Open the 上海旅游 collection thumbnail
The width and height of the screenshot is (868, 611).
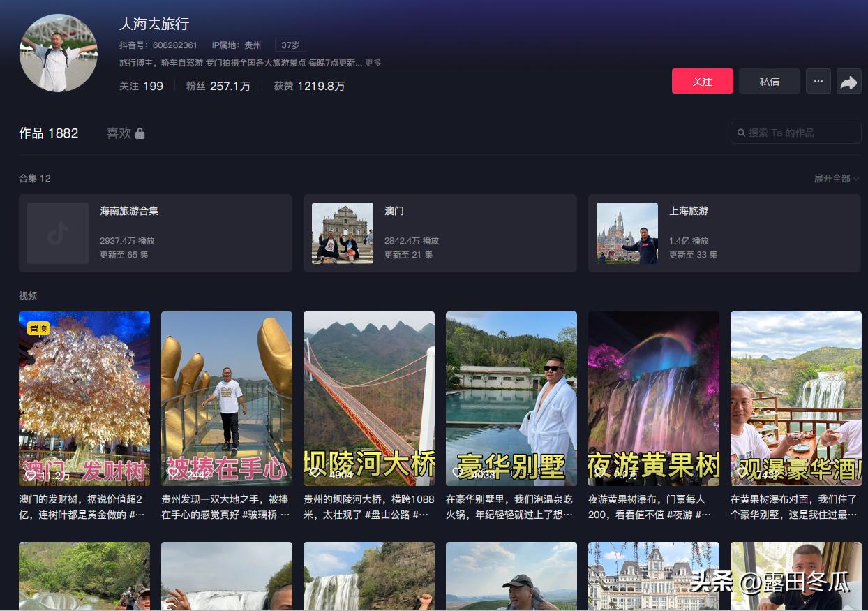click(627, 233)
